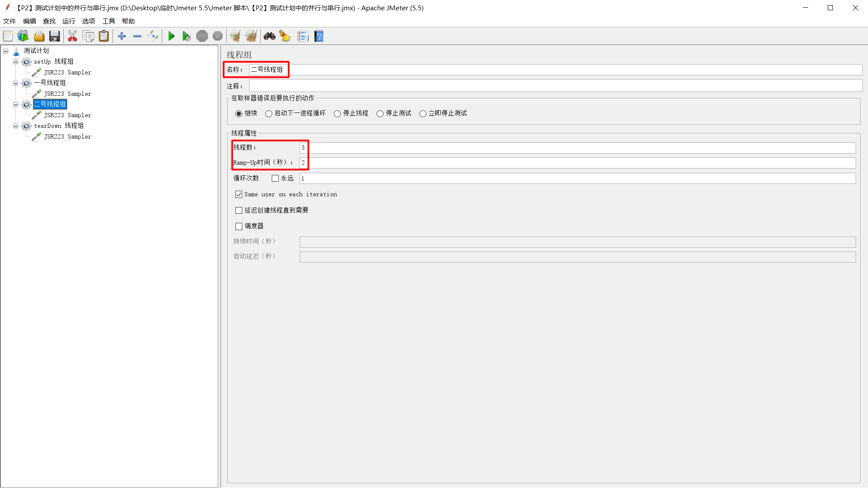Select JSR223 Sampler under tearDown 线程组

coord(68,137)
